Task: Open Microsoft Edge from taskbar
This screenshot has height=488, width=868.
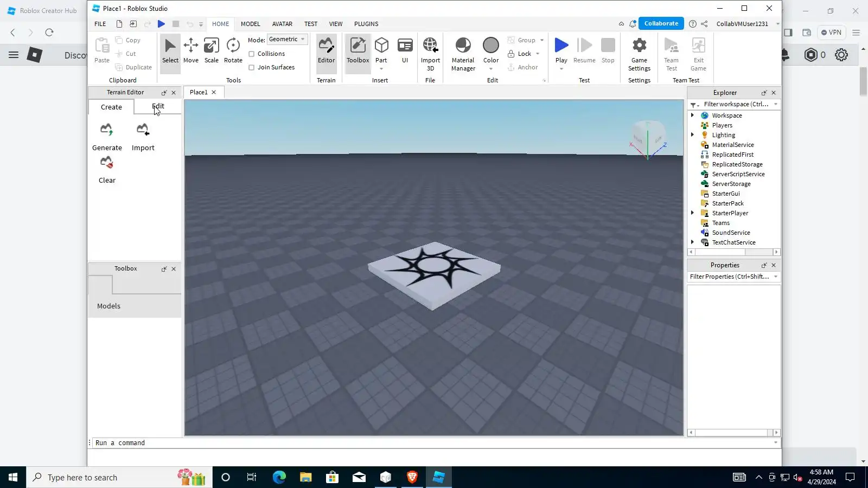Action: coord(279,477)
